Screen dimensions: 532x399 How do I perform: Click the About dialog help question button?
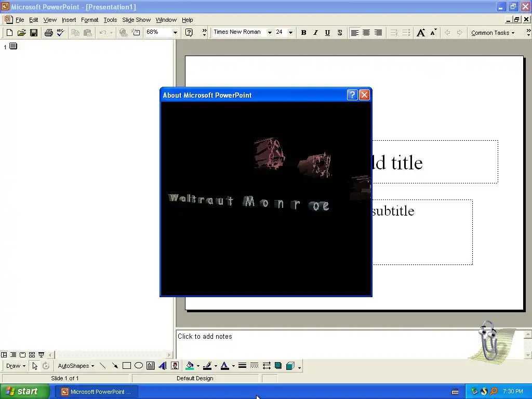pyautogui.click(x=352, y=95)
